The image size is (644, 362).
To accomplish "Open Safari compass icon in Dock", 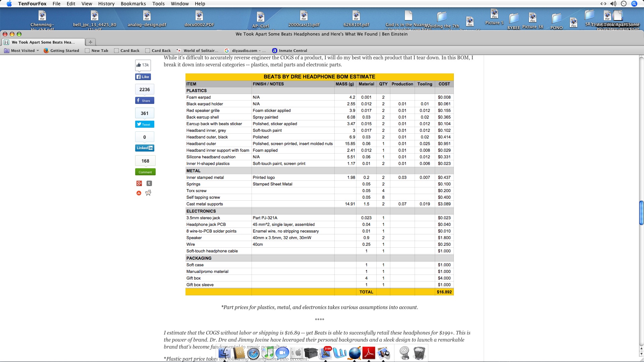I will [254, 353].
